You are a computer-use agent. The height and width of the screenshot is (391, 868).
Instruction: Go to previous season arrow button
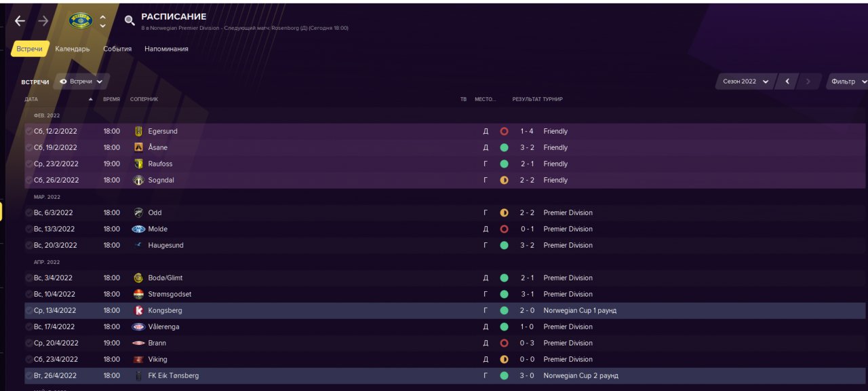(x=787, y=81)
